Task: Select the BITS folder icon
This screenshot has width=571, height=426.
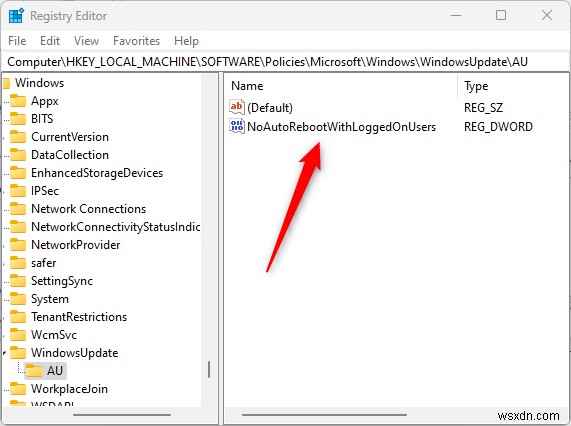Action: pos(18,119)
